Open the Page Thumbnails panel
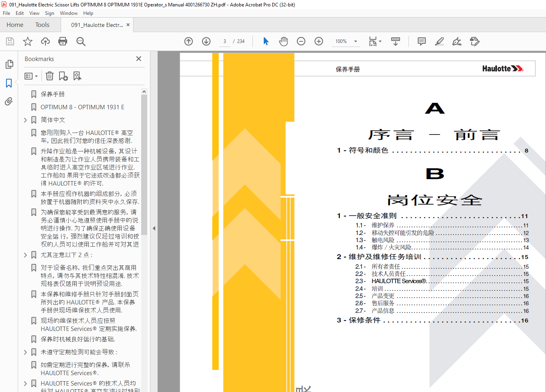The image size is (546, 392). tap(9, 64)
